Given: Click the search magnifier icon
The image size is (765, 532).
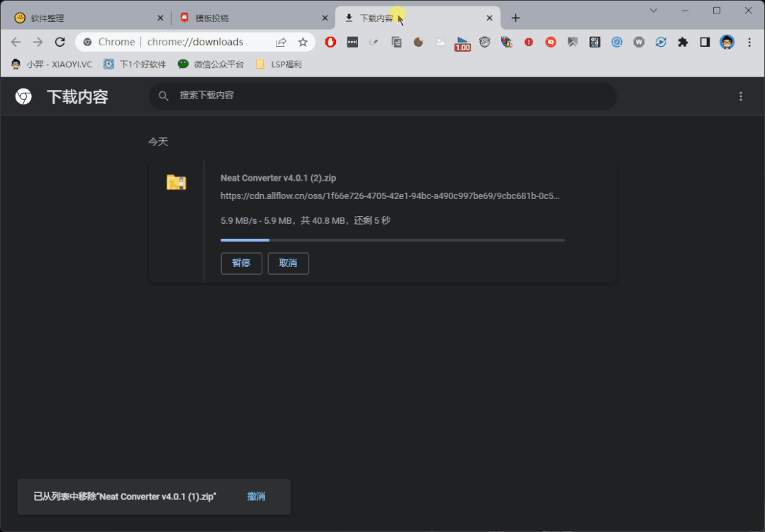Looking at the screenshot, I should tap(164, 96).
